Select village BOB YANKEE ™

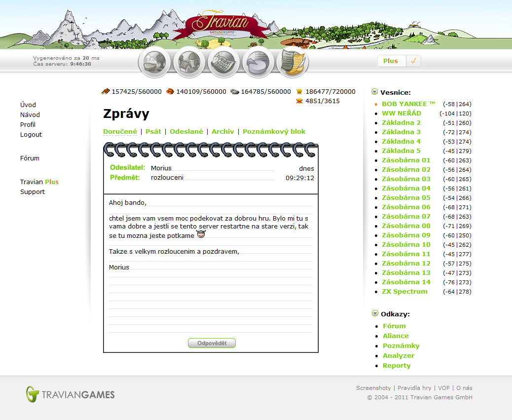pyautogui.click(x=408, y=104)
